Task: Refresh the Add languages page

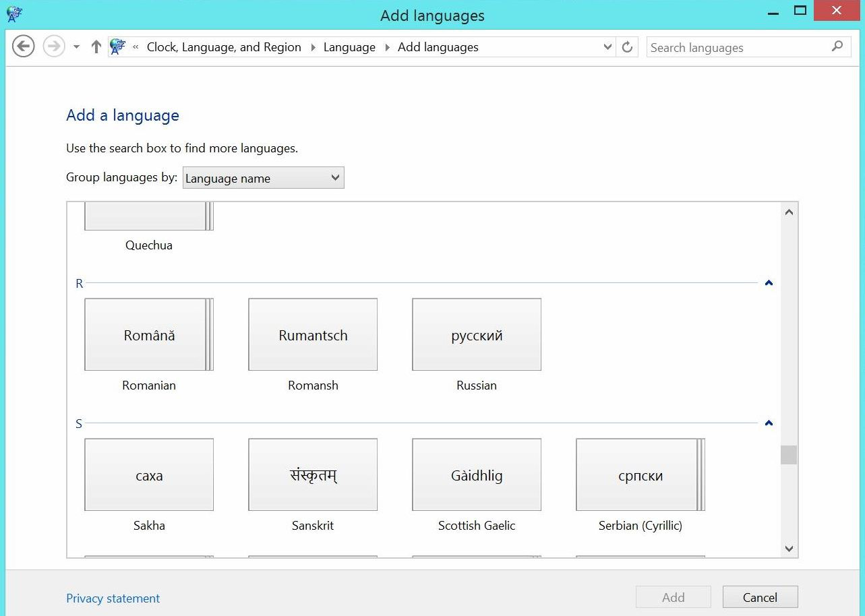Action: [x=627, y=47]
